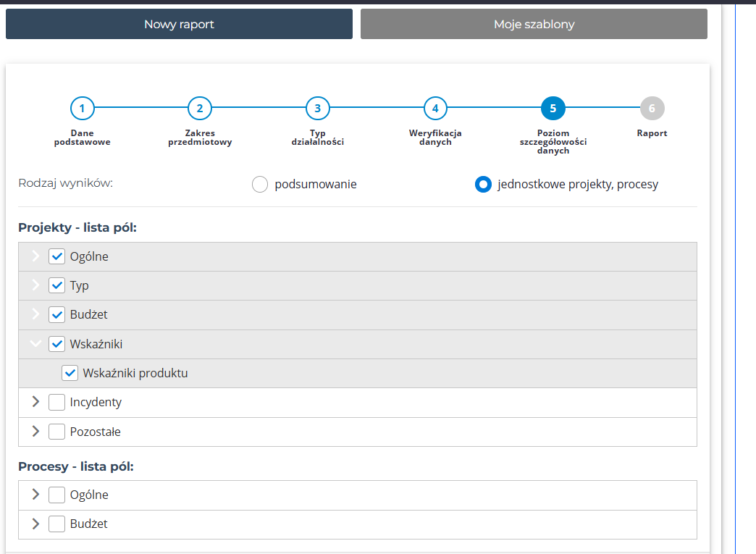This screenshot has height=554, width=756.
Task: Open the Nowy raport tab
Action: coord(179,24)
